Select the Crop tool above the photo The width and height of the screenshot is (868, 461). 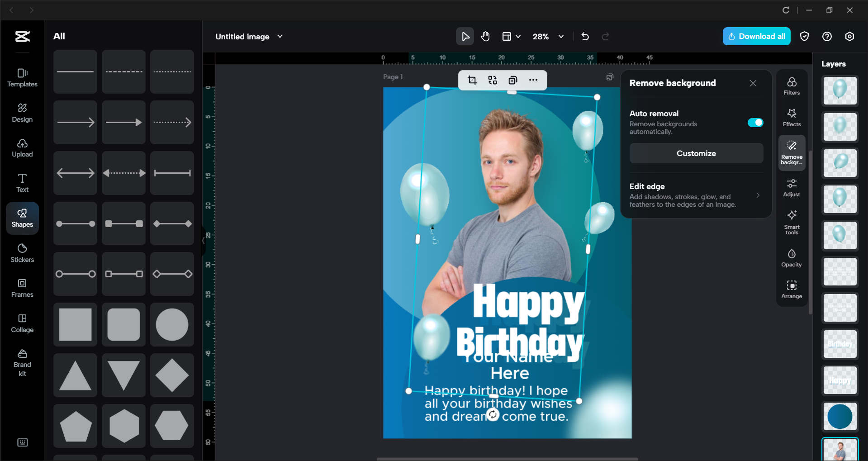tap(472, 80)
